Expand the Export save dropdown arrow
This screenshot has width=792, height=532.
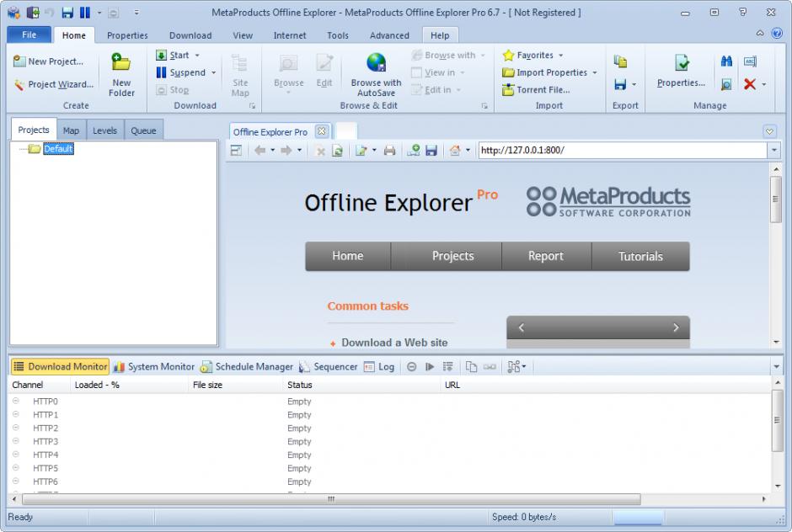point(634,84)
